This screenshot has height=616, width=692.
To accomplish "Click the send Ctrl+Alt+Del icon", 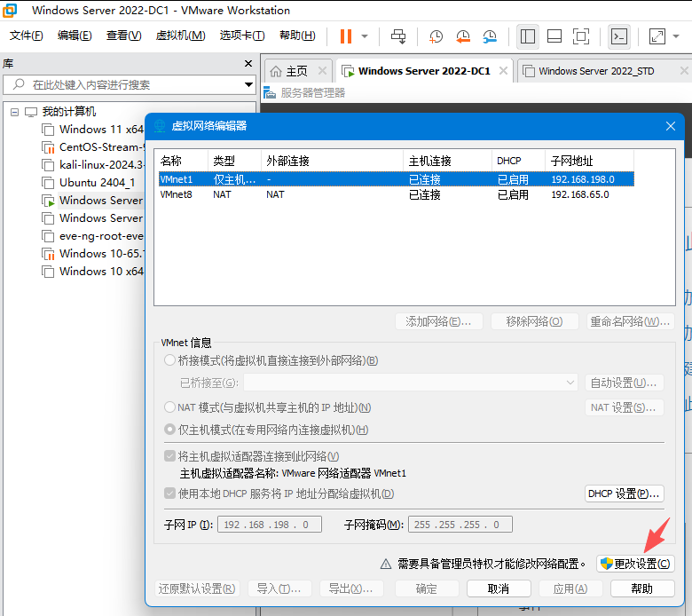I will point(398,36).
